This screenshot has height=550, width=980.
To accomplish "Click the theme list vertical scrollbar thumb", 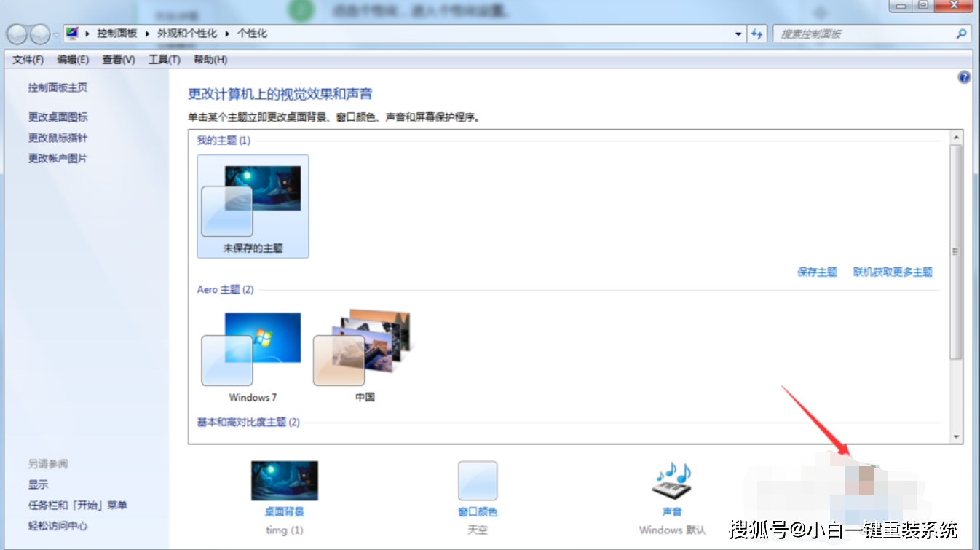I will (x=956, y=251).
